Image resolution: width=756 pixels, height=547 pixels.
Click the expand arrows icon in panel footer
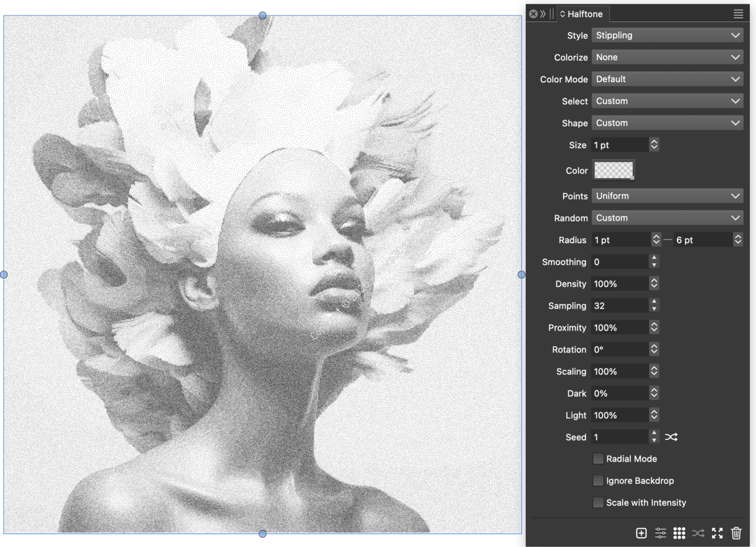717,533
